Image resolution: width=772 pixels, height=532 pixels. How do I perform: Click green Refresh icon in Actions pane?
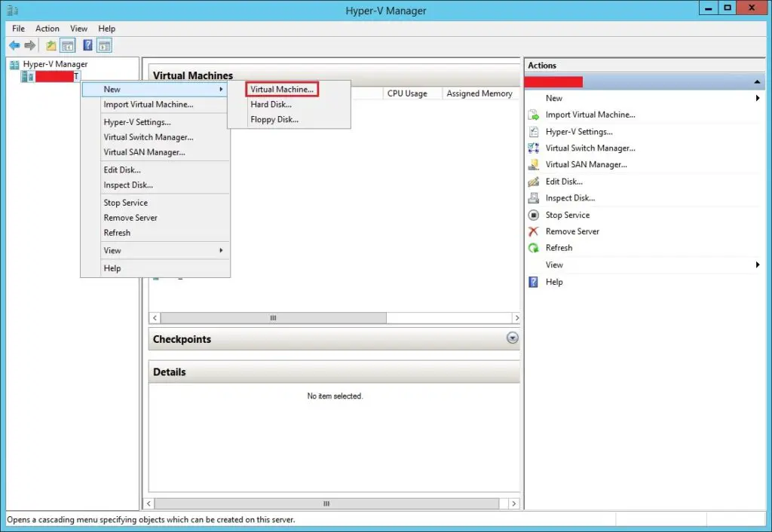click(533, 248)
